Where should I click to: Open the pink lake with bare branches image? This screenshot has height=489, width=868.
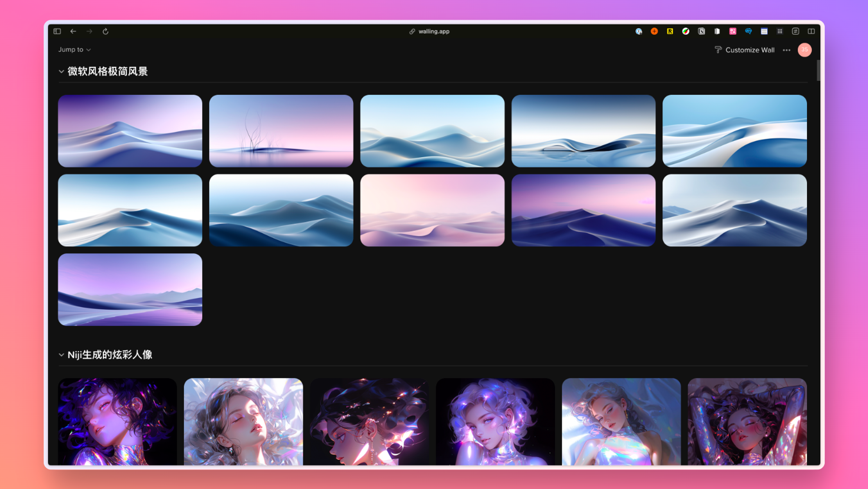click(x=281, y=131)
